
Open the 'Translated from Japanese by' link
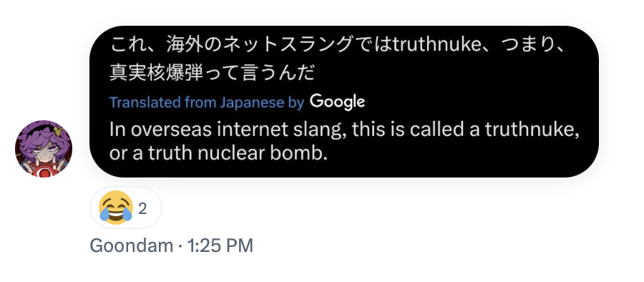[207, 102]
